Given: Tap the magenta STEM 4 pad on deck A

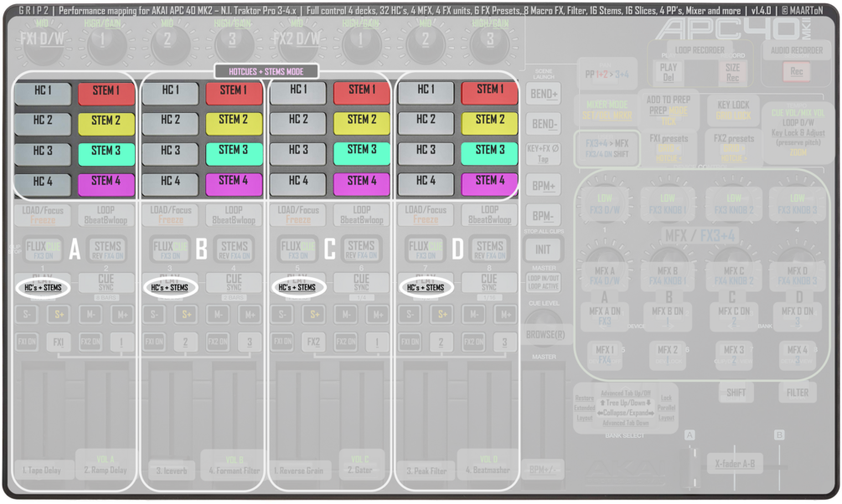Looking at the screenshot, I should 106,183.
